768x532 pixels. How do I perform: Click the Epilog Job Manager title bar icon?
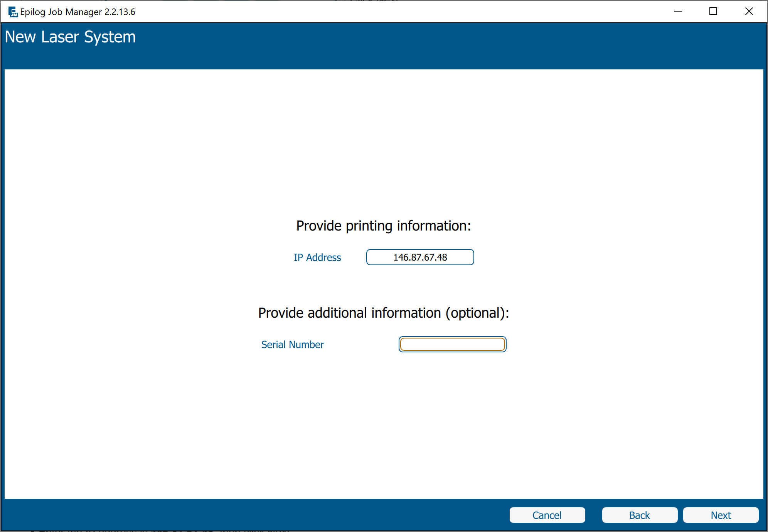[13, 12]
